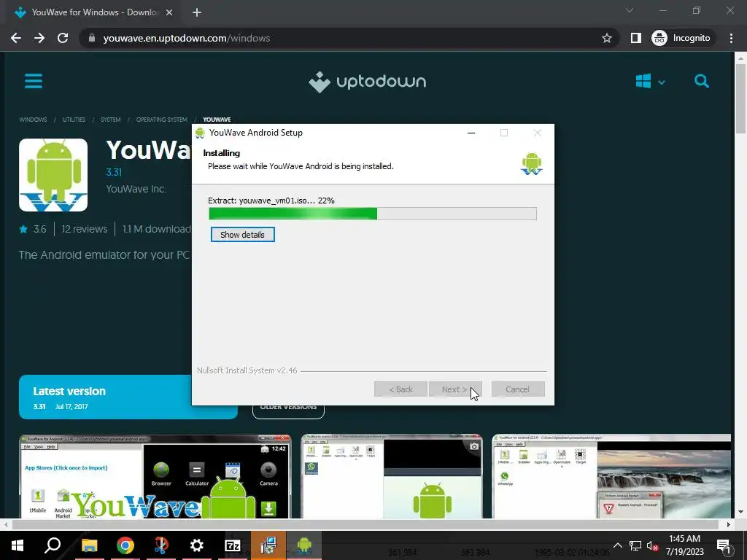
Task: Click the site lock icon
Action: (x=92, y=38)
